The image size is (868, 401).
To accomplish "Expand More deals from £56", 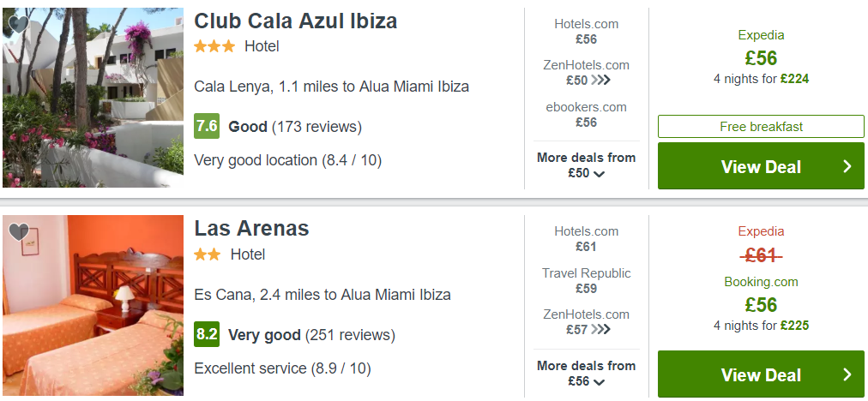I will tap(586, 374).
